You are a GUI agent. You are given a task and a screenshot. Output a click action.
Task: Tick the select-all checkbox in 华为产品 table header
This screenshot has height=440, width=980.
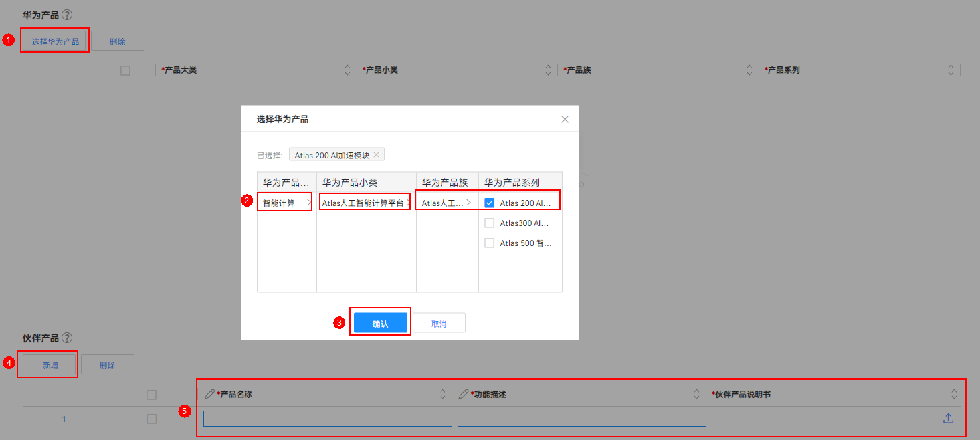(x=125, y=70)
